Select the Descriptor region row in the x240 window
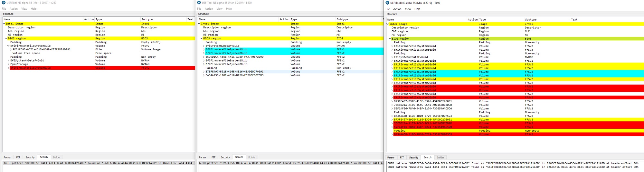The width and height of the screenshot is (644, 172). point(99,27)
